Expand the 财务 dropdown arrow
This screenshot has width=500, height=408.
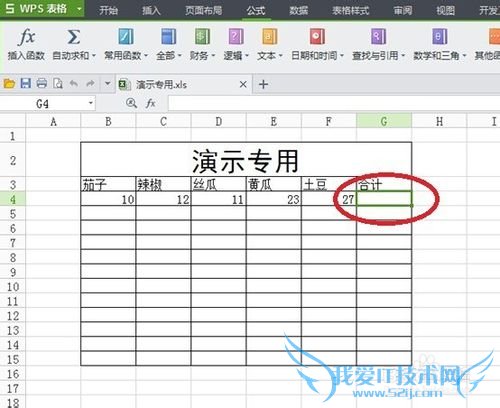click(213, 56)
